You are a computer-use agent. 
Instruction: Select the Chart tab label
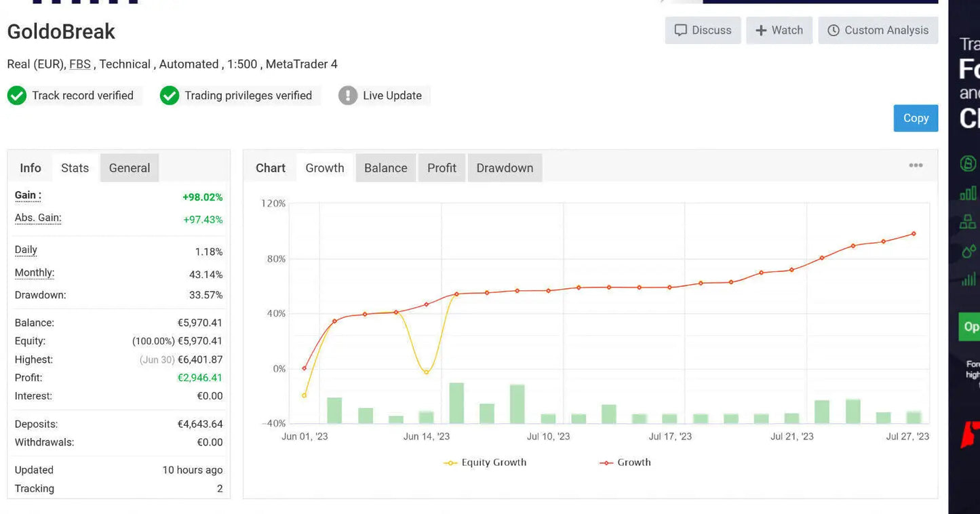(x=271, y=168)
